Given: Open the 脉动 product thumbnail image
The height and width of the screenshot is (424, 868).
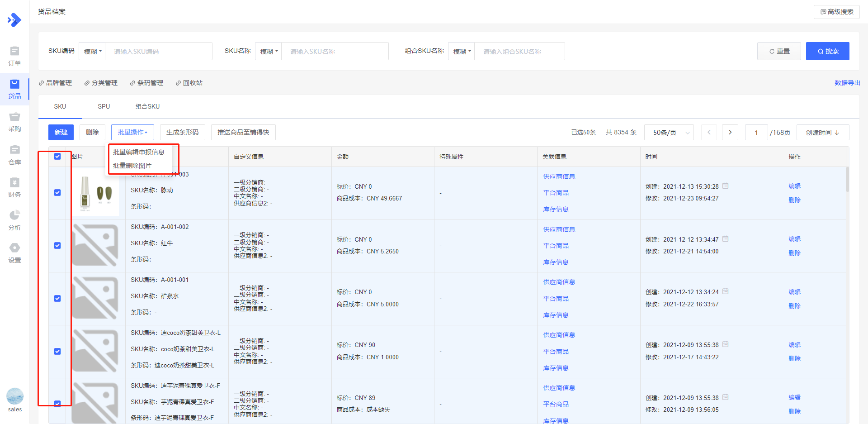Looking at the screenshot, I should click(x=96, y=193).
